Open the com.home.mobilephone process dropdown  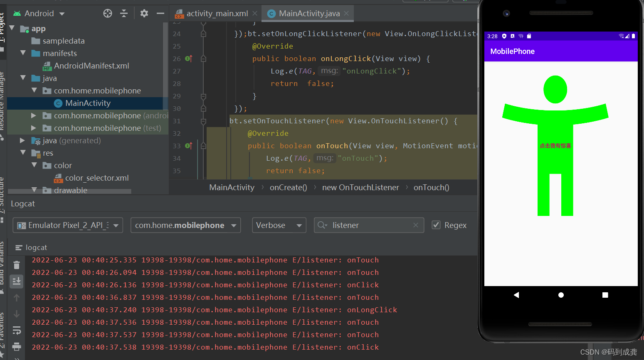click(x=185, y=225)
